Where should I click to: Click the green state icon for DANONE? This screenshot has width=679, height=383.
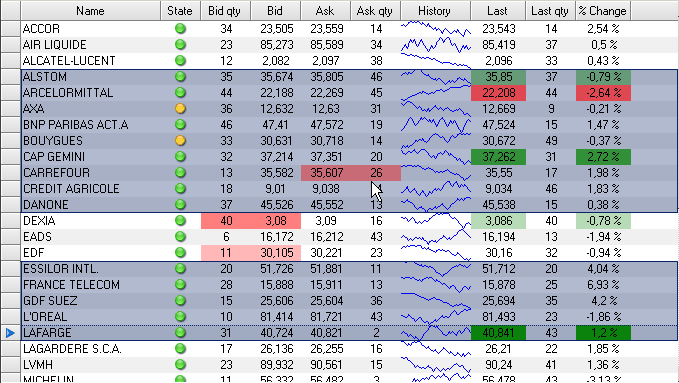tap(180, 204)
